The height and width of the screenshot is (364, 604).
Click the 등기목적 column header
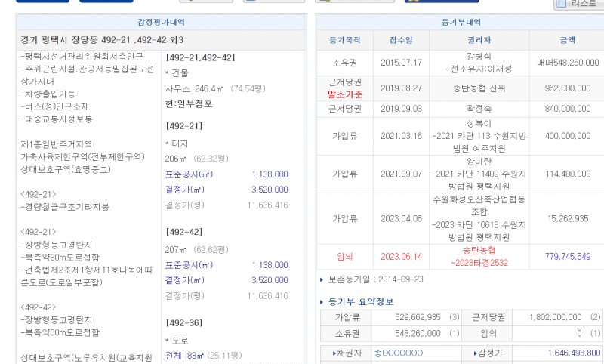click(x=345, y=39)
